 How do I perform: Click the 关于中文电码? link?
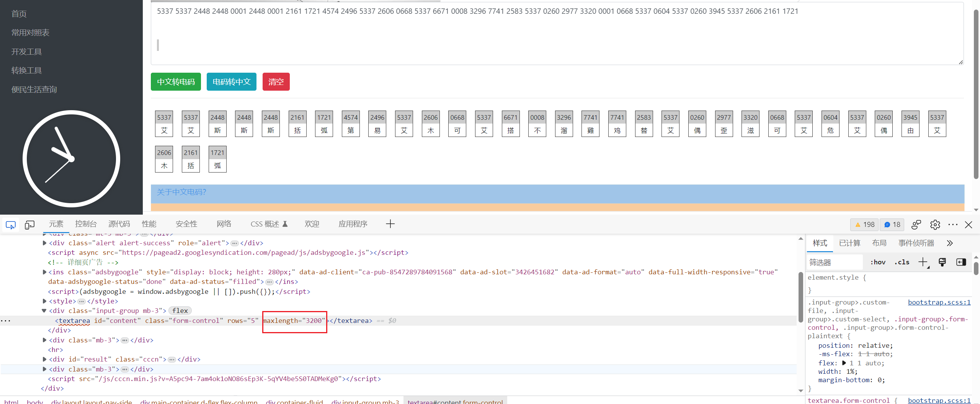point(181,192)
